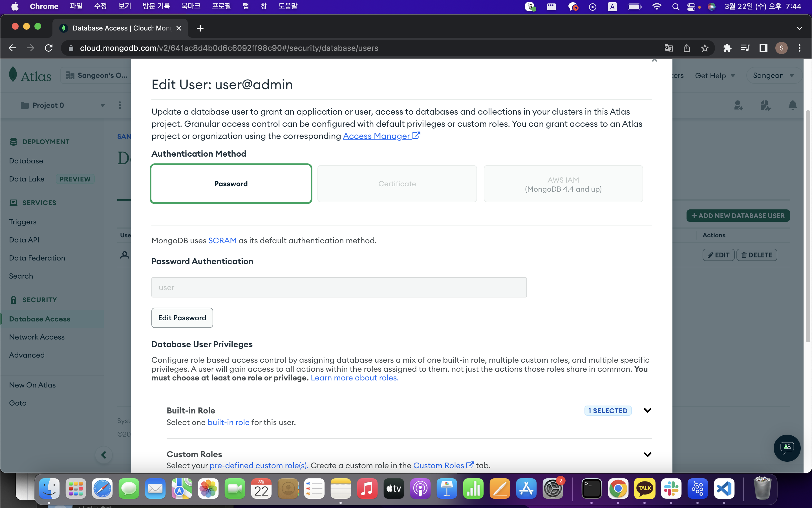The width and height of the screenshot is (812, 508).
Task: Go back in Chrome
Action: tap(12, 48)
